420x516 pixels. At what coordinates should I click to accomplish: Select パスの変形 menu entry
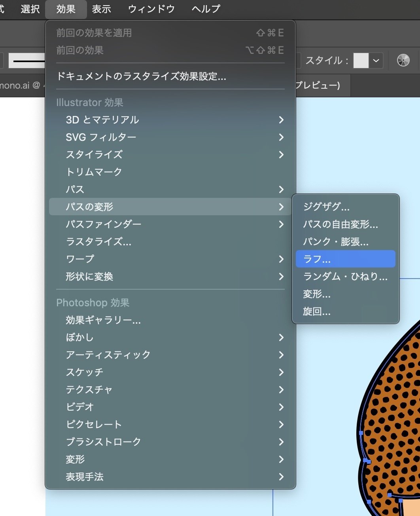[x=170, y=207]
